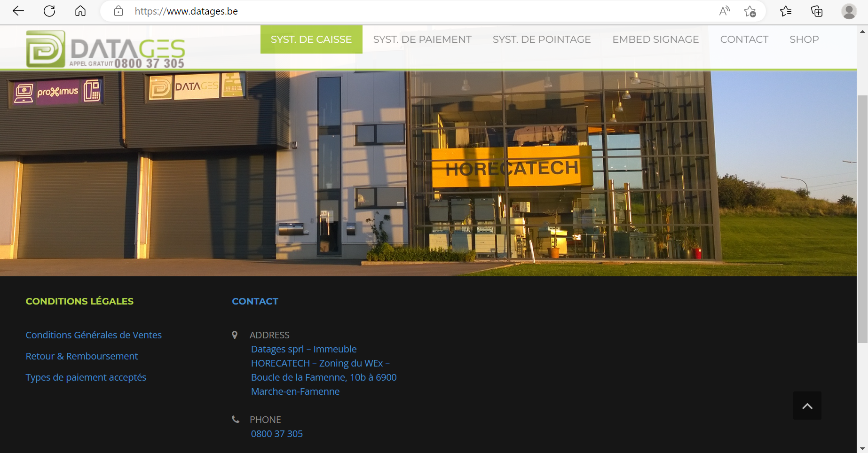Open the Retour & Remboursement link
Viewport: 868px width, 453px height.
pos(82,356)
